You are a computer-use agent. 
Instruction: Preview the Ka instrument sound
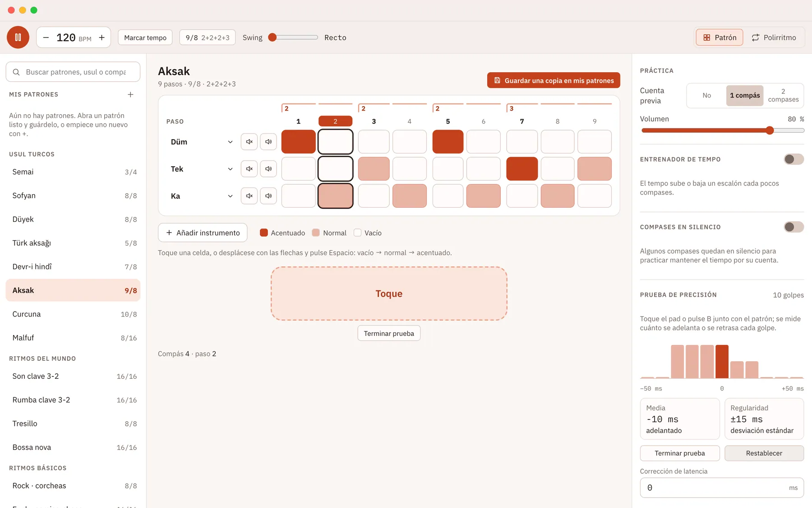[x=268, y=196]
